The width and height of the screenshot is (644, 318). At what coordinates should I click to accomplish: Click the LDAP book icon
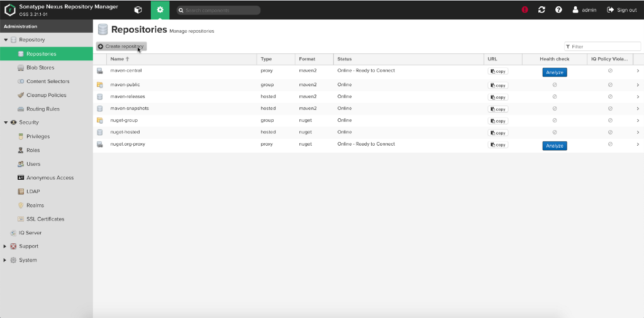[x=21, y=192]
